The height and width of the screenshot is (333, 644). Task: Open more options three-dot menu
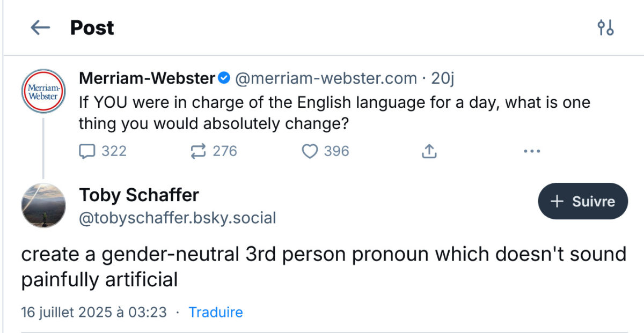(531, 152)
